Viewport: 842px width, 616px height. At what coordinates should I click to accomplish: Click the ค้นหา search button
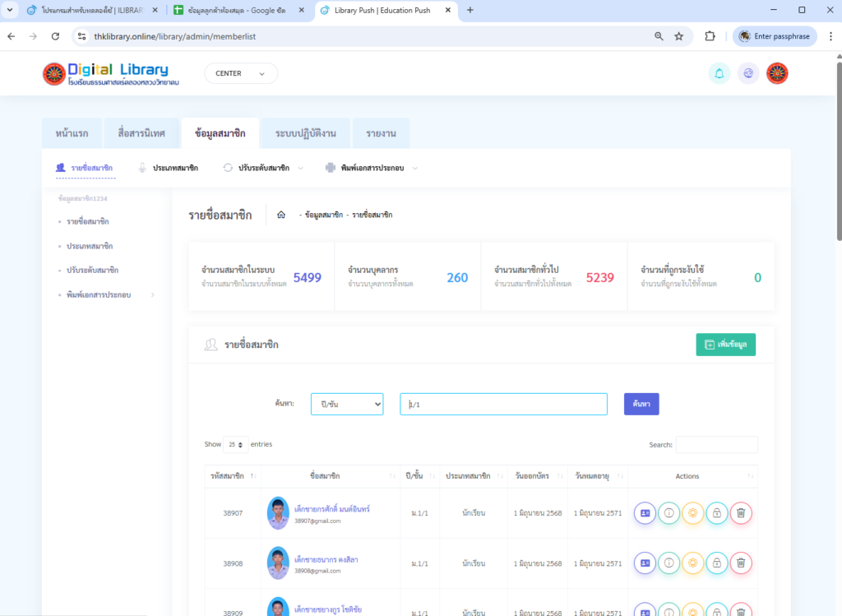(641, 404)
